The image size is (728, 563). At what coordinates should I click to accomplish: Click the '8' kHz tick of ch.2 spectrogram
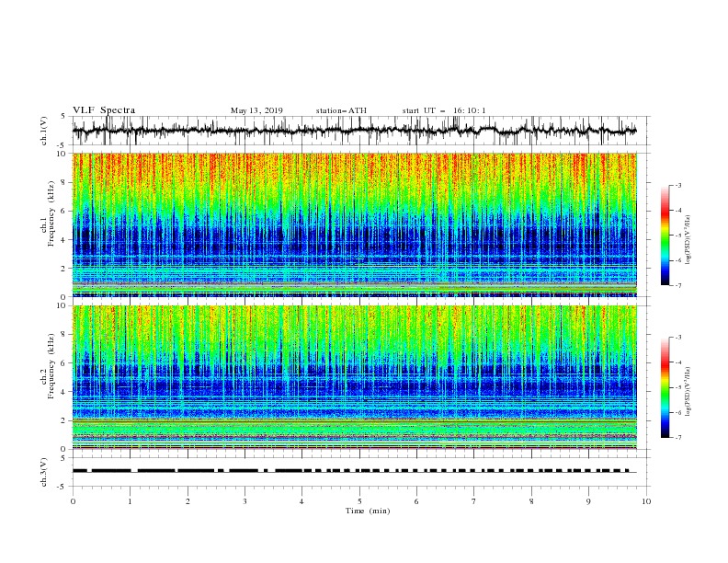pos(64,335)
